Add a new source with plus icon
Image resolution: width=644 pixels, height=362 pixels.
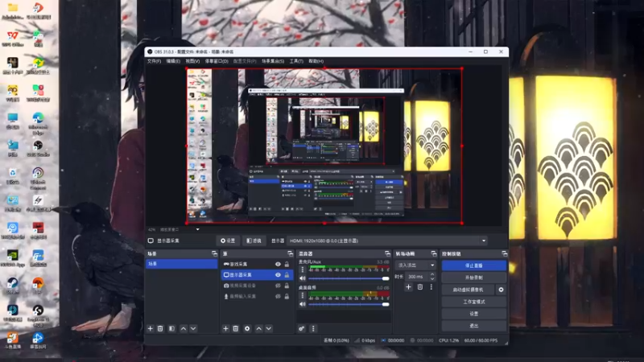(x=225, y=329)
